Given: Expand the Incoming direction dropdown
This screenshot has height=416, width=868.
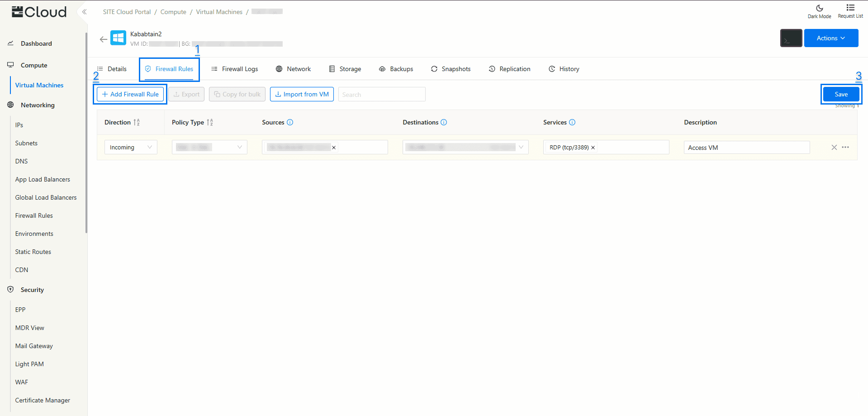Looking at the screenshot, I should pos(131,148).
